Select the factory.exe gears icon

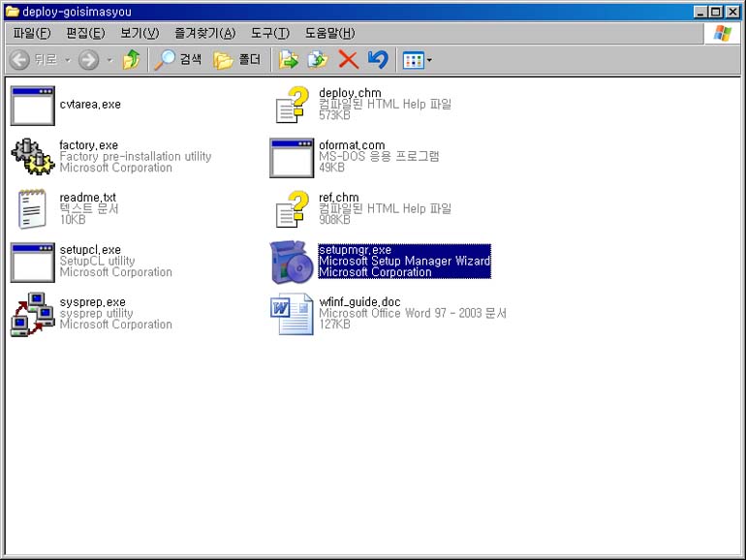pos(32,157)
